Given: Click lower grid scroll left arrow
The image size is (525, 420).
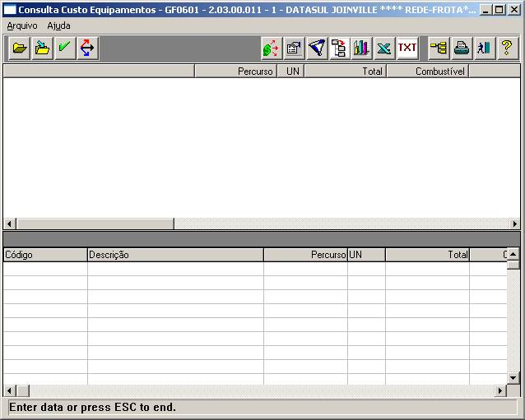Looking at the screenshot, I should [x=10, y=390].
